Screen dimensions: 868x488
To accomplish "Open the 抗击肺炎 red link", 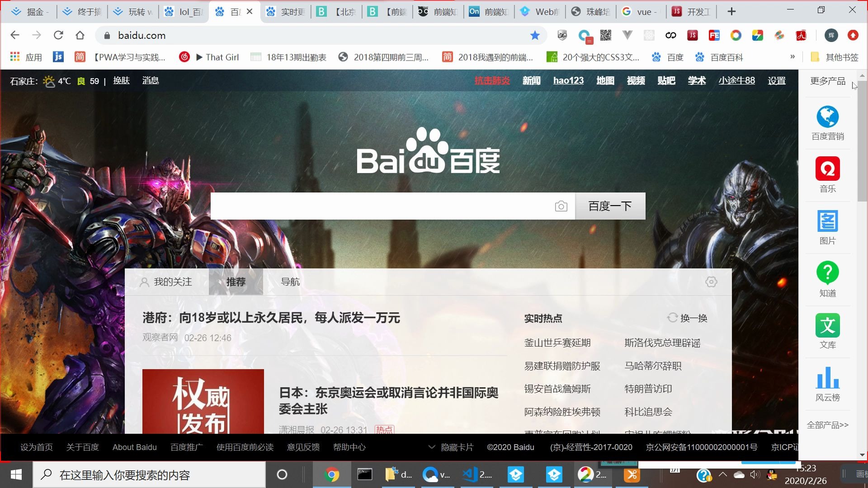I will tap(492, 81).
